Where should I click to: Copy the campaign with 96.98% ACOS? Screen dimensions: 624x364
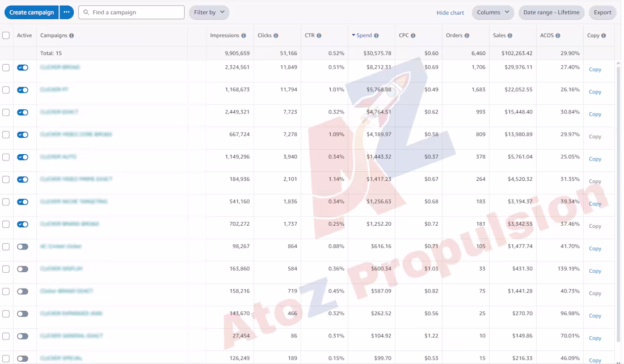click(595, 315)
